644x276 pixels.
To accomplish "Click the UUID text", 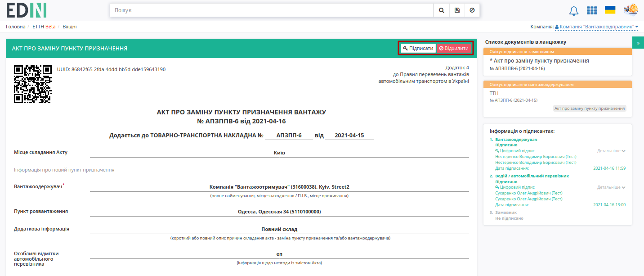I will coord(111,69).
